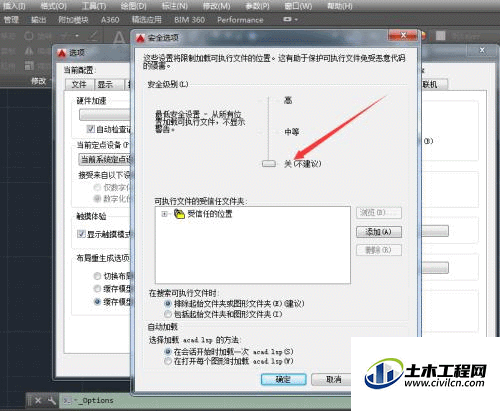500x411 pixels.
Task: Toggle 自动检查 checkbox in Options dialog
Action: 91,129
